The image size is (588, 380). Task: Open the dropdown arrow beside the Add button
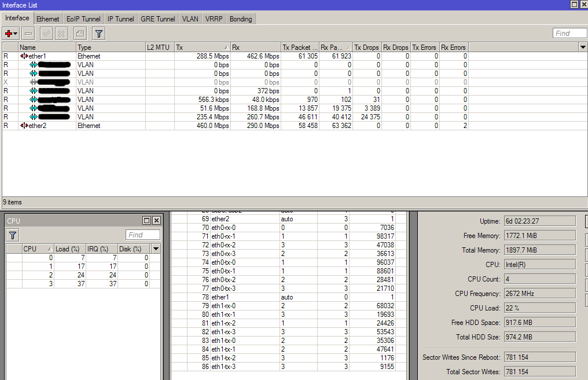pyautogui.click(x=16, y=34)
